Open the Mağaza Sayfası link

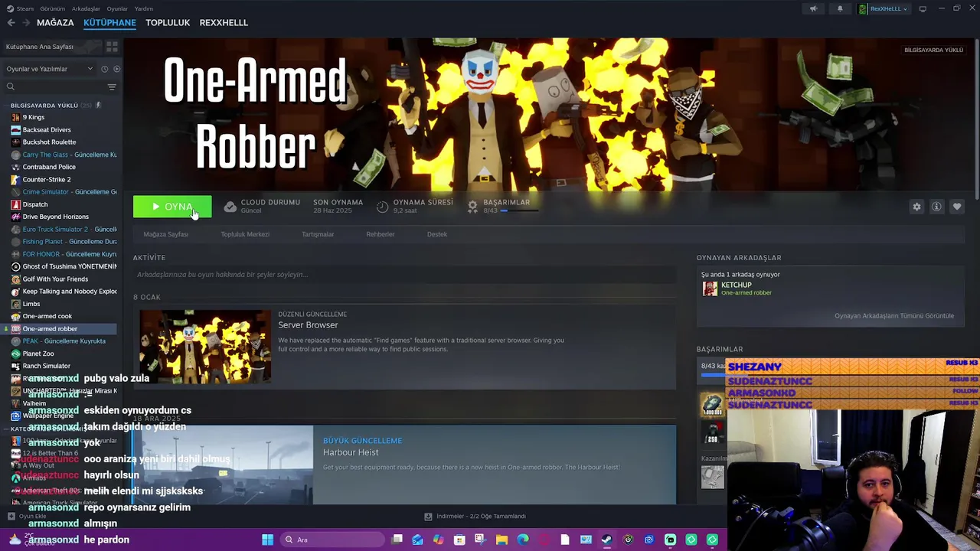tap(166, 234)
